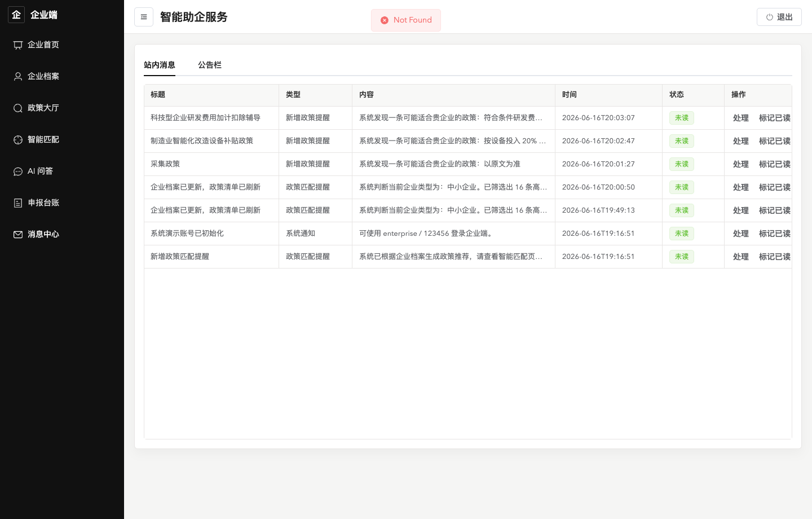Click the 系统通知 type cell

coord(301,234)
